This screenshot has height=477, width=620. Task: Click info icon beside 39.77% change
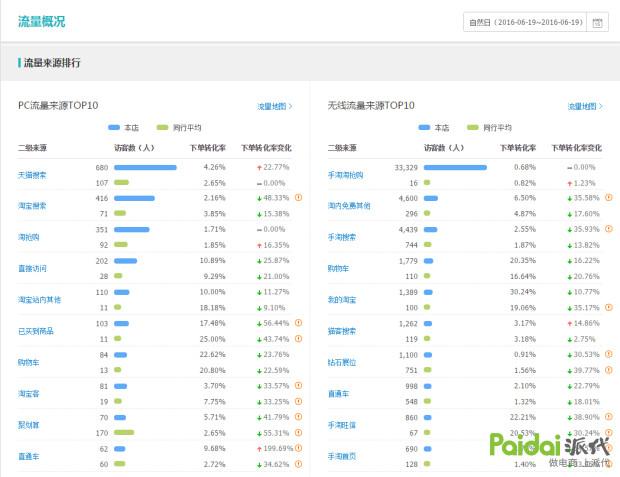609,370
